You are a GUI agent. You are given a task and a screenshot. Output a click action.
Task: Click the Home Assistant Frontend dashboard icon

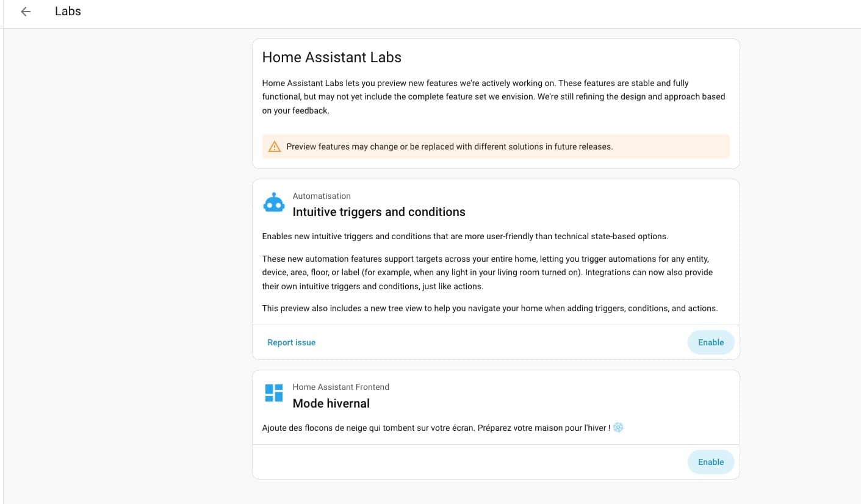pos(274,393)
